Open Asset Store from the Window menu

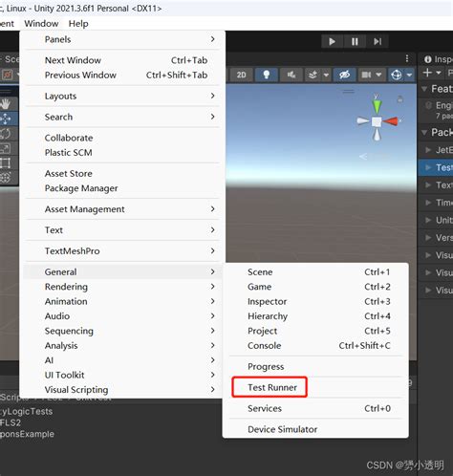122,174
